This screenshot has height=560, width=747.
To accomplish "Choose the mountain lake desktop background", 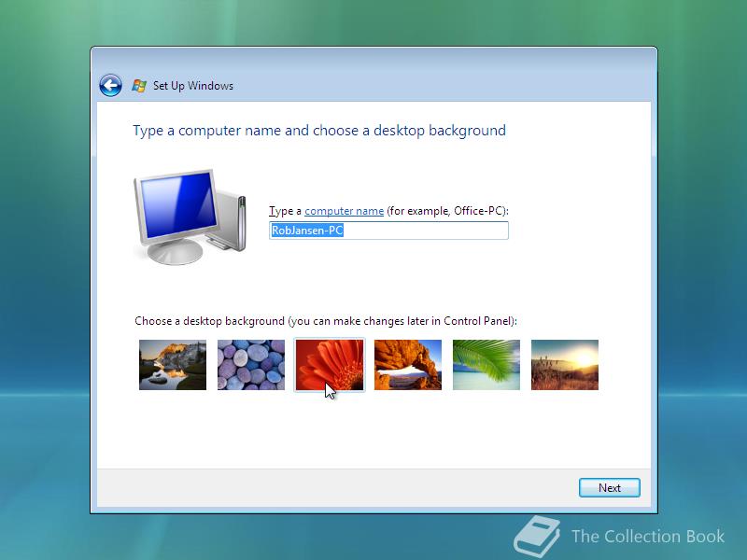I will [173, 365].
